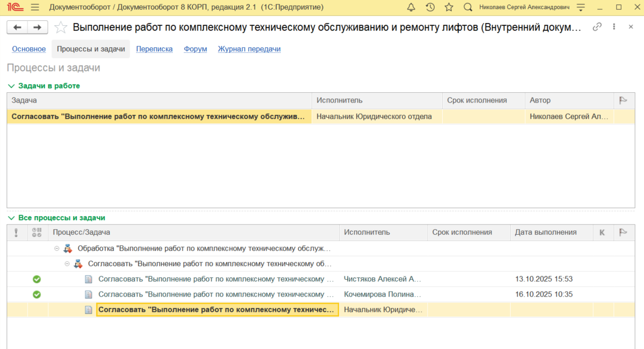Click "Дата выполнения" column header
Screen dimensions: 644x349
click(546, 232)
